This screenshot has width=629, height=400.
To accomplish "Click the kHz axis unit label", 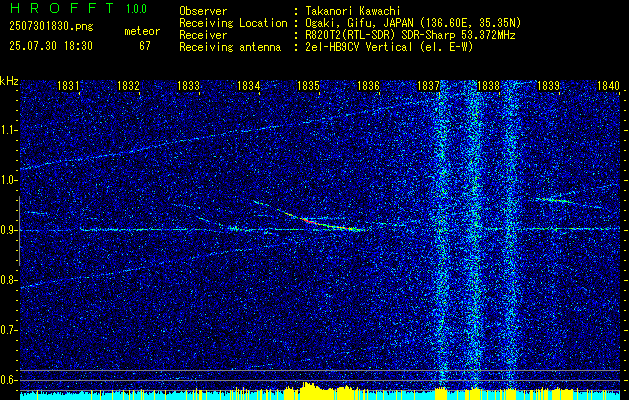I will (x=9, y=81).
